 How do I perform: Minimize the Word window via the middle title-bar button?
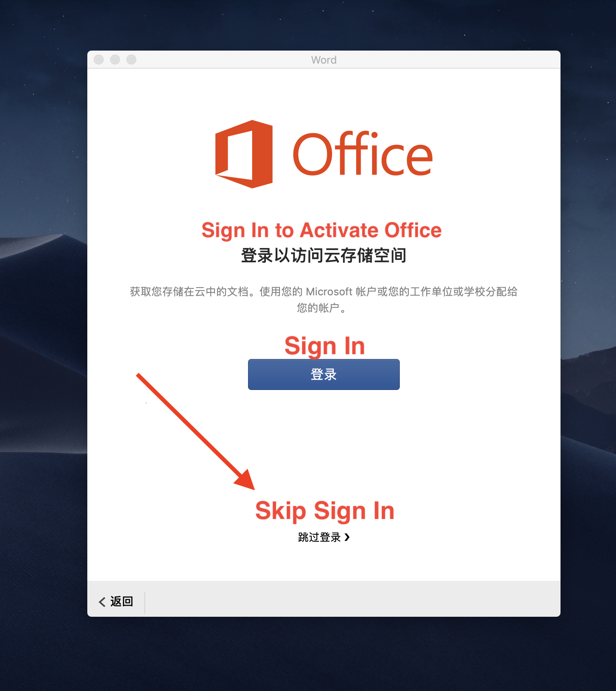point(115,60)
